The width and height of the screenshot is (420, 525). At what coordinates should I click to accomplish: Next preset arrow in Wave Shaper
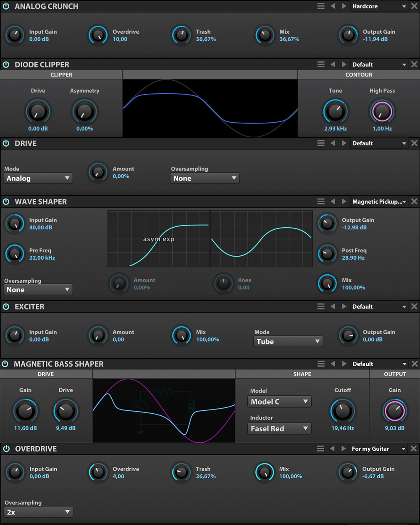pos(344,202)
